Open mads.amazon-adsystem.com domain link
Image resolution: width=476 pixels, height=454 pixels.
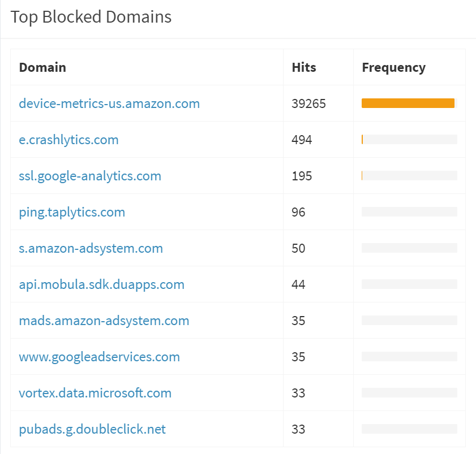tap(104, 321)
